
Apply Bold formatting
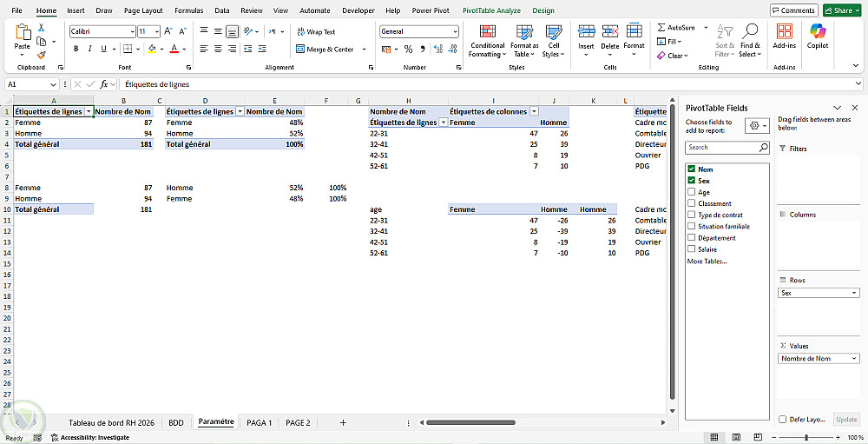pyautogui.click(x=76, y=49)
